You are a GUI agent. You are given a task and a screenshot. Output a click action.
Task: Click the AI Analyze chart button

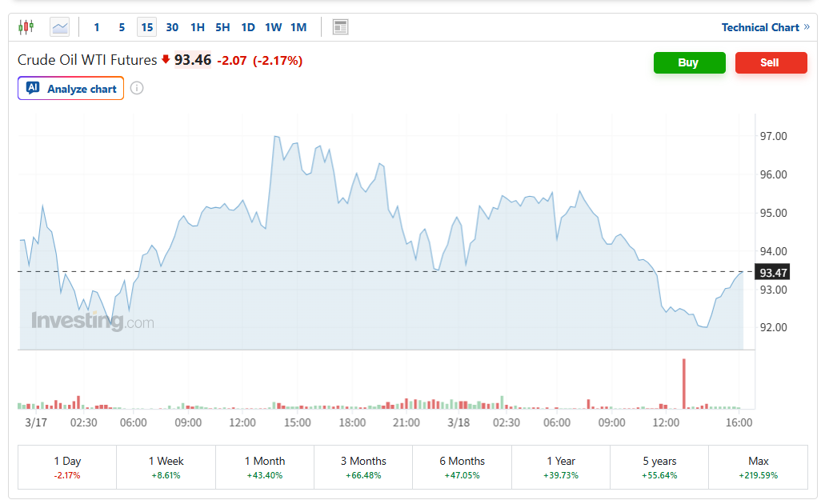[71, 89]
